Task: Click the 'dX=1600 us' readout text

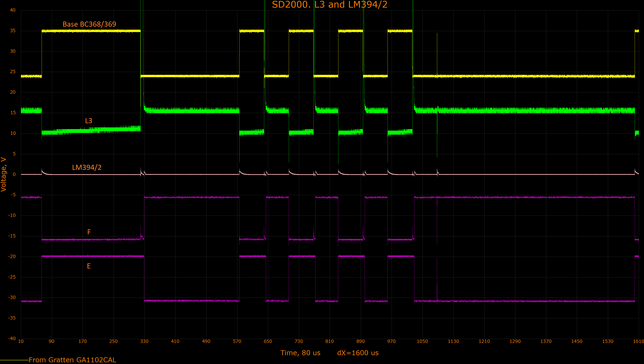Action: point(358,353)
